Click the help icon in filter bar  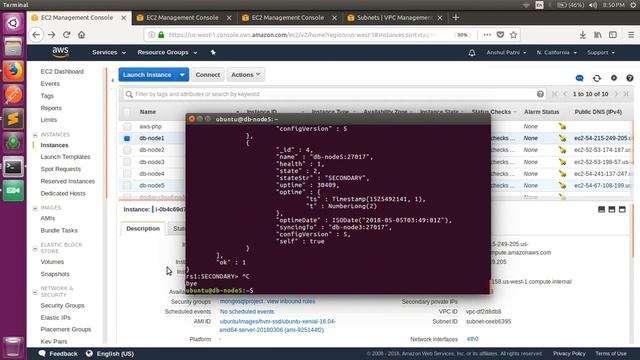pyautogui.click(x=540, y=94)
